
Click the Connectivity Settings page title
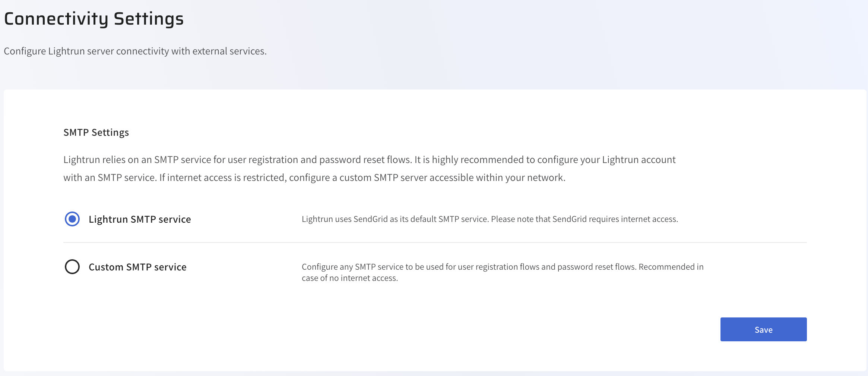point(94,19)
